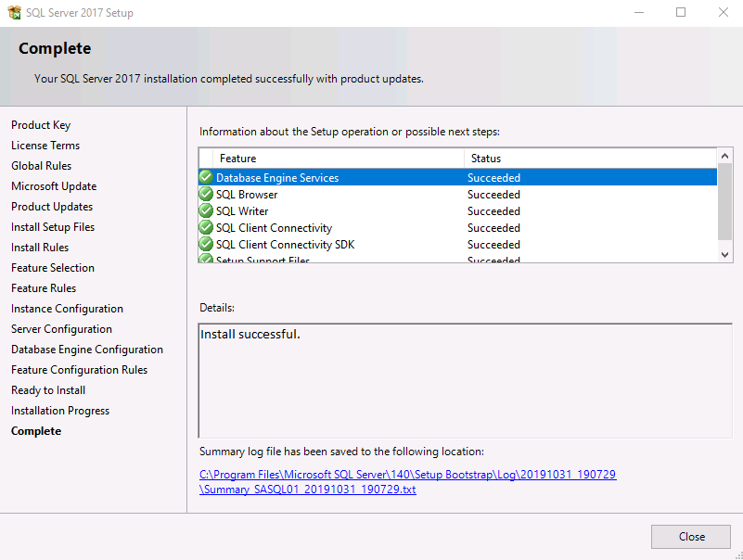This screenshot has width=743, height=560.
Task: Select the SQL Writer feature row
Action: click(x=457, y=210)
